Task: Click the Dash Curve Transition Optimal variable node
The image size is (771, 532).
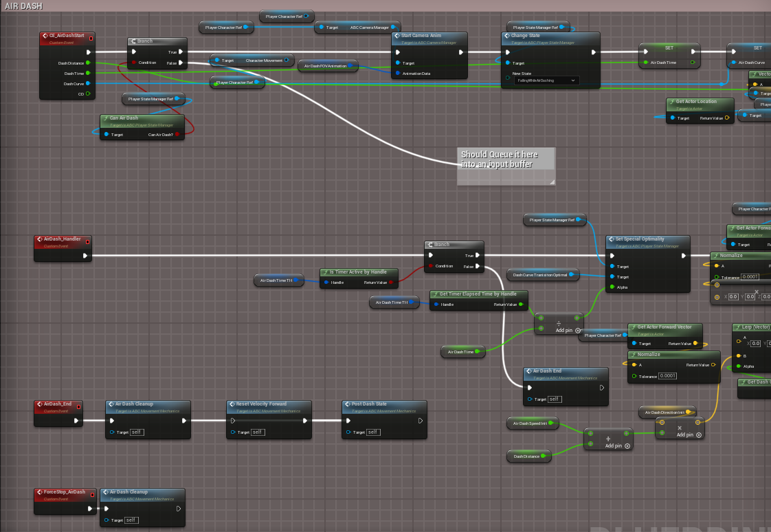Action: (x=541, y=275)
